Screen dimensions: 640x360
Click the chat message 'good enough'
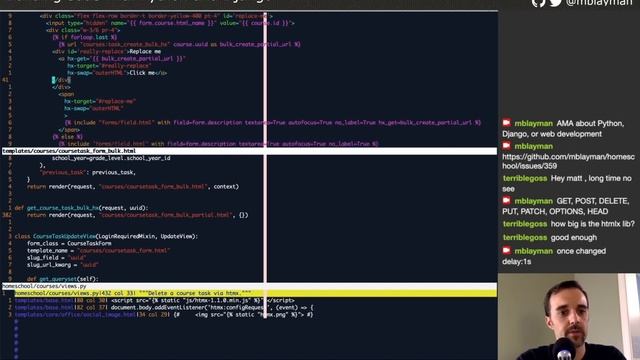click(x=573, y=237)
